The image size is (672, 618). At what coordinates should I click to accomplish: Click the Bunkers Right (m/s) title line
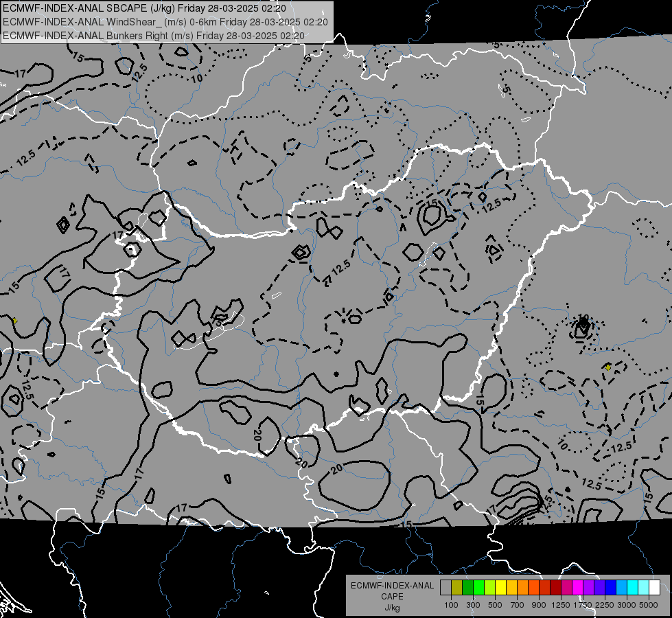(154, 36)
